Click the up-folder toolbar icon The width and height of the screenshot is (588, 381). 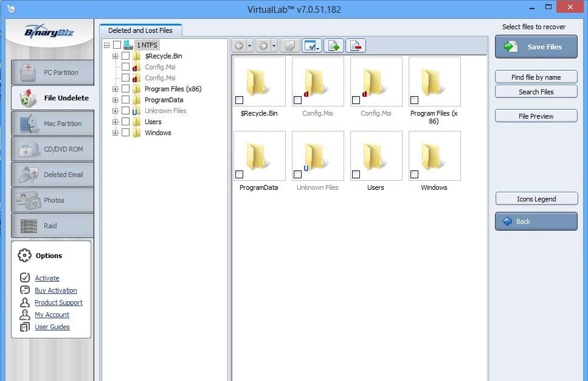[x=289, y=46]
